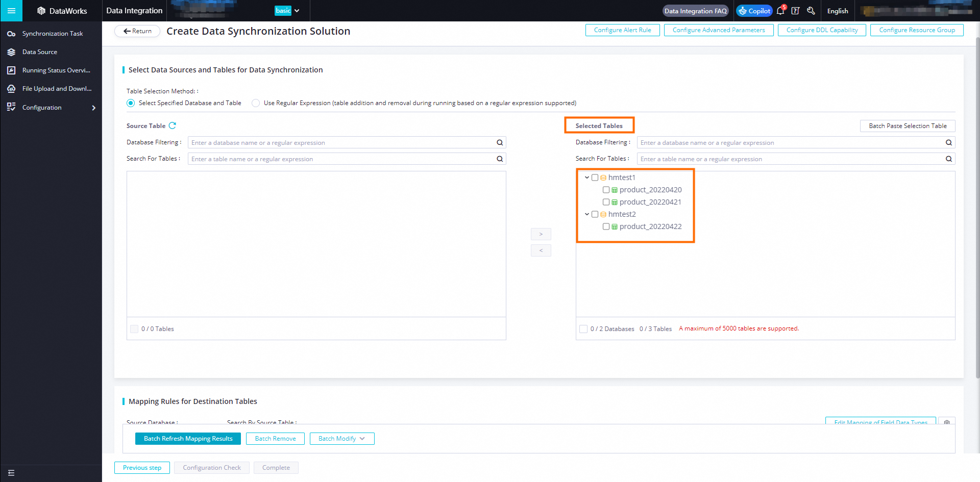Screen dimensions: 980x482
Task: Open the Data Integration FAQ
Action: [x=695, y=11]
